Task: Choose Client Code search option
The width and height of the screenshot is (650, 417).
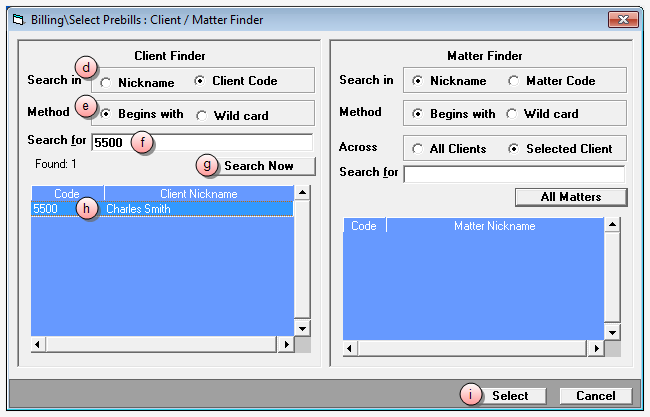Action: 201,81
